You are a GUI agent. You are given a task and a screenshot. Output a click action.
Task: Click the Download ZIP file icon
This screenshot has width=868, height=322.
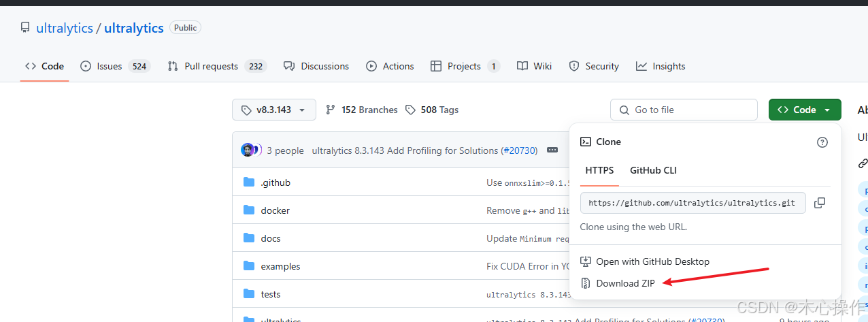585,283
